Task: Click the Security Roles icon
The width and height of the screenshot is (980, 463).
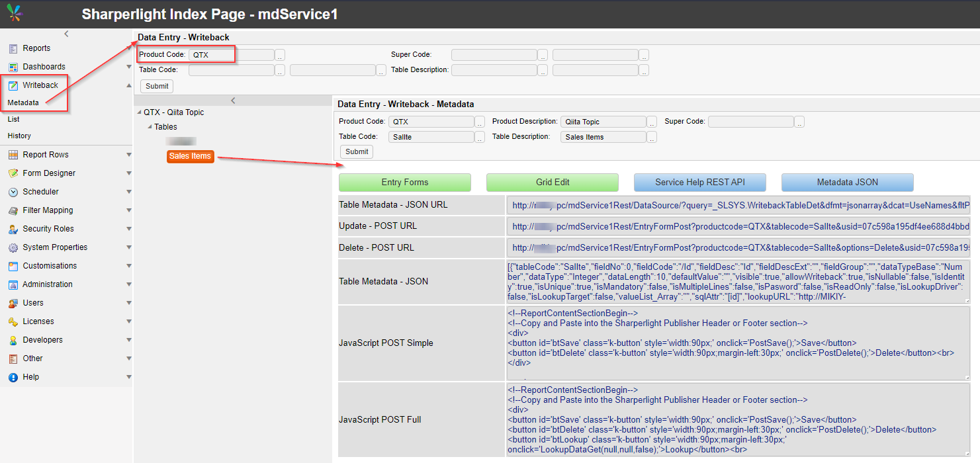Action: [13, 229]
